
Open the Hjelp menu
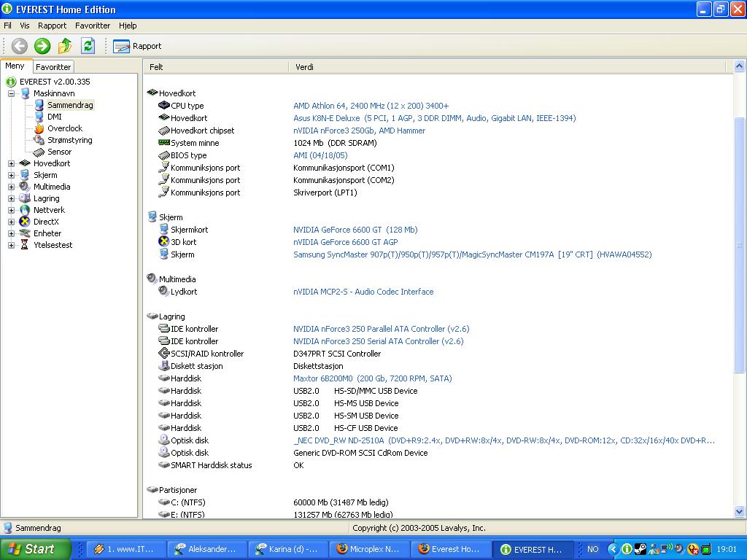click(128, 26)
